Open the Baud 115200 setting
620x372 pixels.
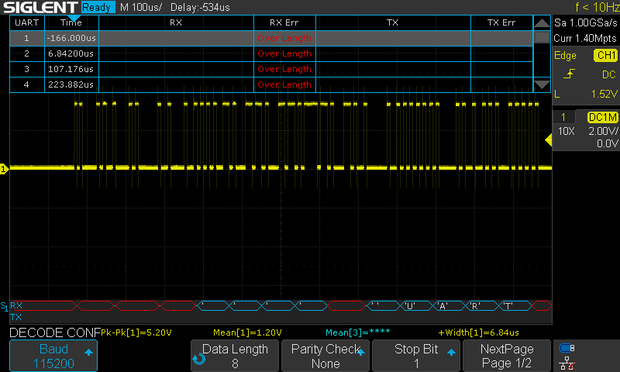[x=53, y=356]
